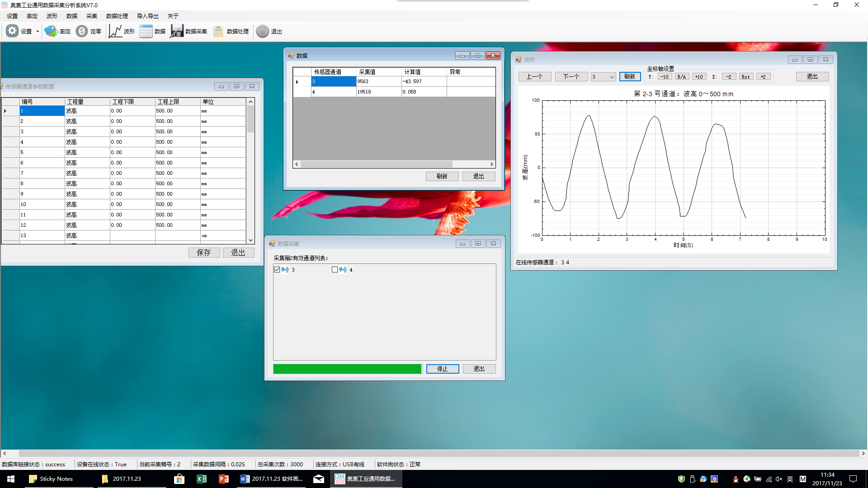Open the dropdown arrow beside 设置 toolbar button
868x488 pixels.
38,32
